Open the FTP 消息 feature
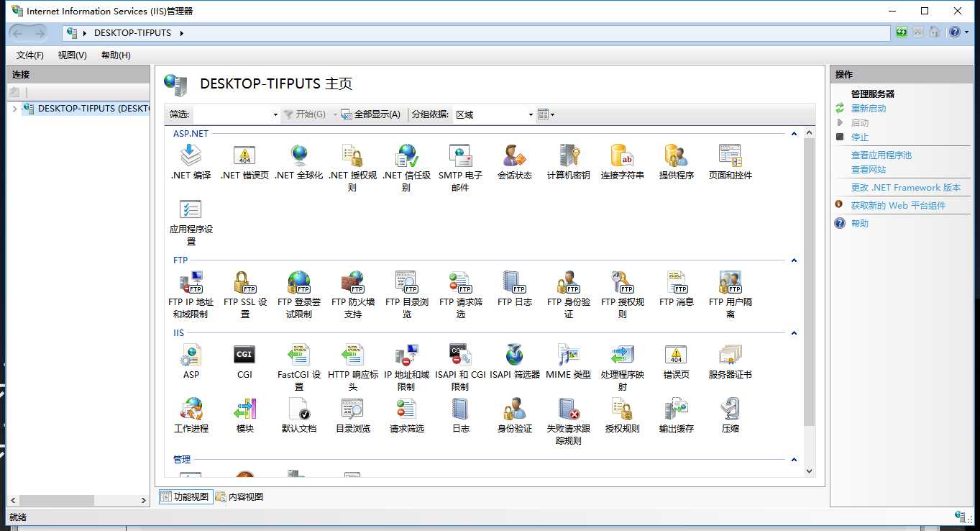Viewport: 980px width, 531px height. coord(676,283)
